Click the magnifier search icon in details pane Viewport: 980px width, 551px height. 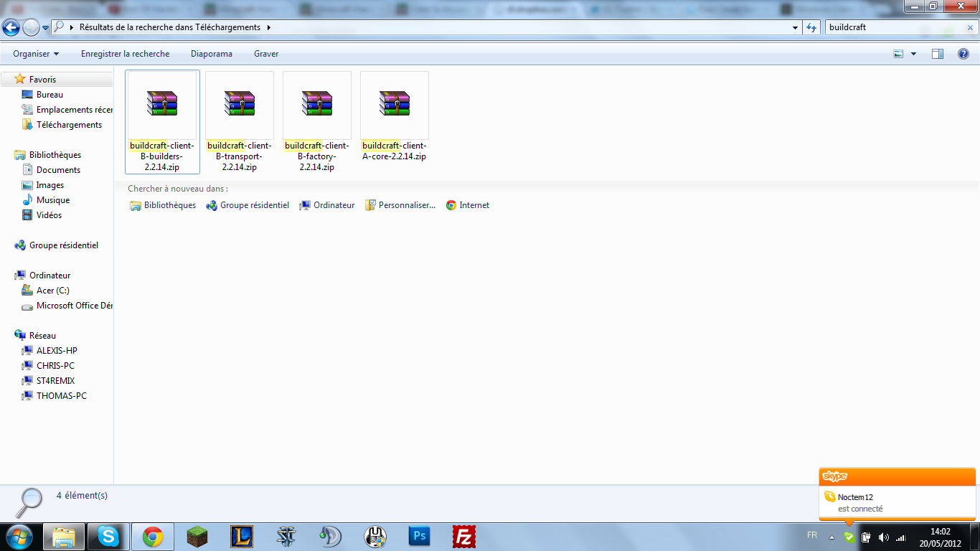pyautogui.click(x=29, y=502)
